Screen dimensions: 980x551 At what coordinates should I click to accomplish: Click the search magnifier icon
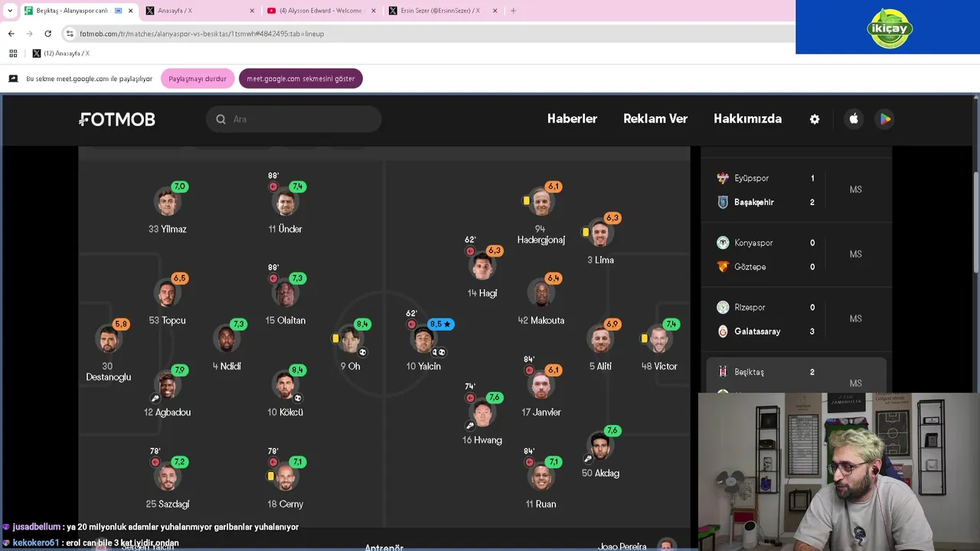pyautogui.click(x=220, y=119)
